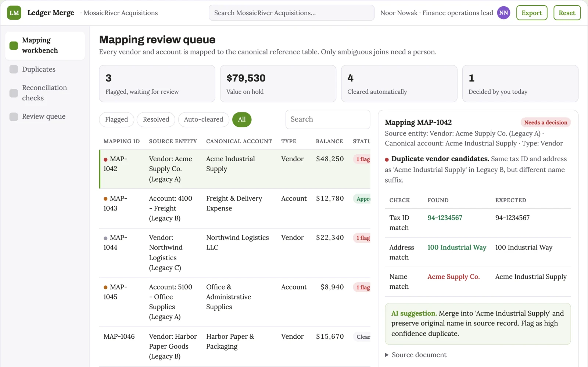The height and width of the screenshot is (367, 588).
Task: Click the Reconciliation checks sidebar icon
Action: 14,93
